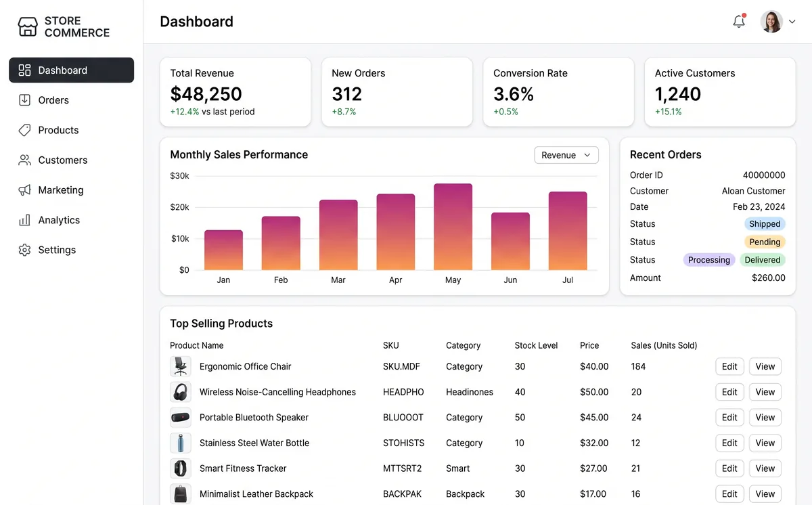The image size is (812, 505).
Task: Click the Customers people icon
Action: pos(25,160)
